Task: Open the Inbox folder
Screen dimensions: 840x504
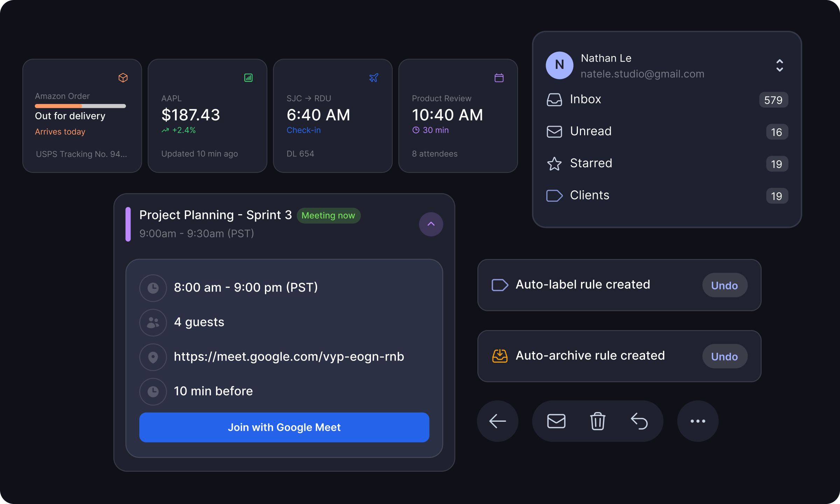Action: 667,100
